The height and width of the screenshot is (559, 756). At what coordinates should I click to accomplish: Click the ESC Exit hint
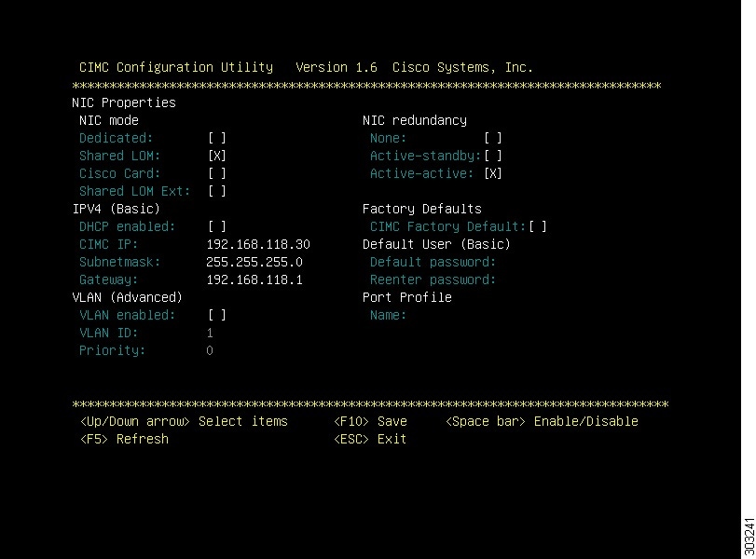[x=370, y=439]
